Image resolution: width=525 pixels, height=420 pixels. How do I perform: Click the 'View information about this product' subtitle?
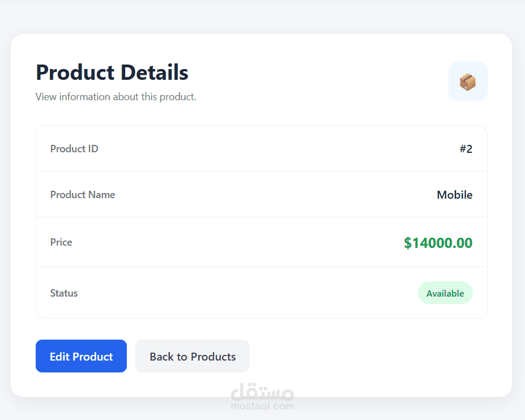click(116, 97)
